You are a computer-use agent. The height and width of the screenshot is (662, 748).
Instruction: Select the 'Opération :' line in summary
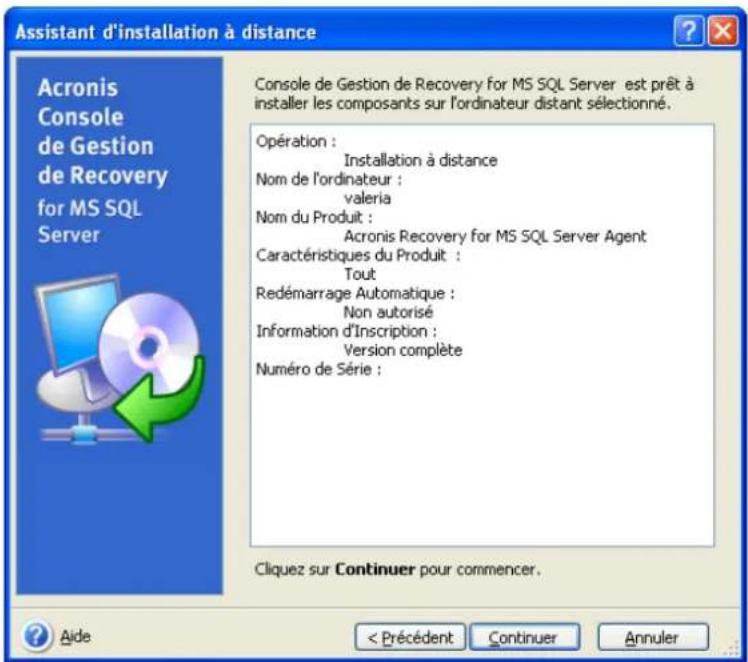(296, 142)
